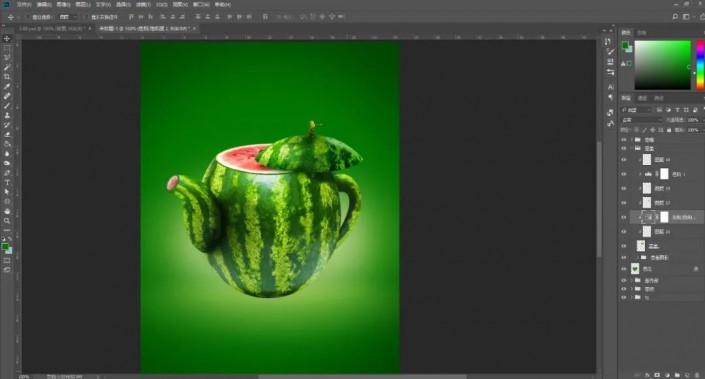Click the create new layer icon

click(687, 375)
